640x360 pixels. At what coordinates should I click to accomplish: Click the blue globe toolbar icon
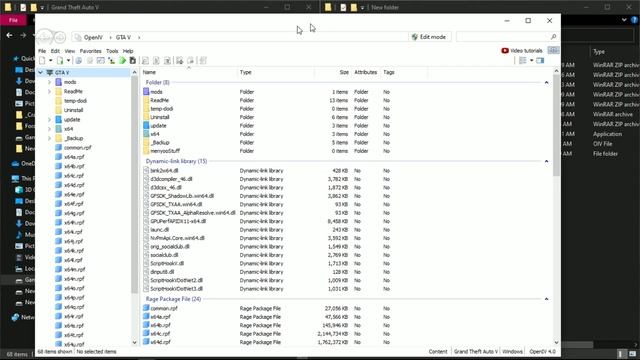pos(79,61)
